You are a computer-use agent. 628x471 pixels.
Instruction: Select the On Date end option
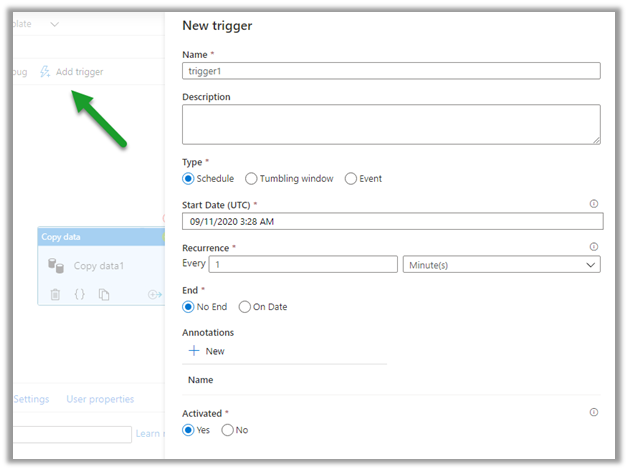click(x=245, y=307)
